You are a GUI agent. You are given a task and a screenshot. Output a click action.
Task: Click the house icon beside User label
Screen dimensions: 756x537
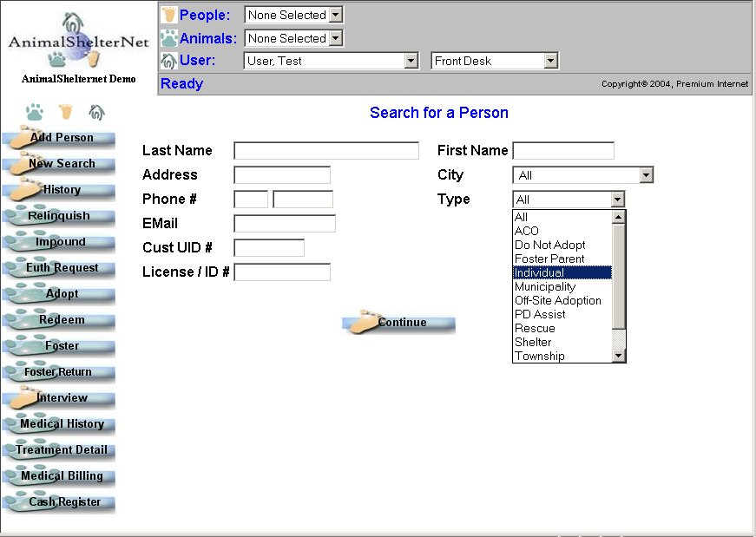click(168, 61)
